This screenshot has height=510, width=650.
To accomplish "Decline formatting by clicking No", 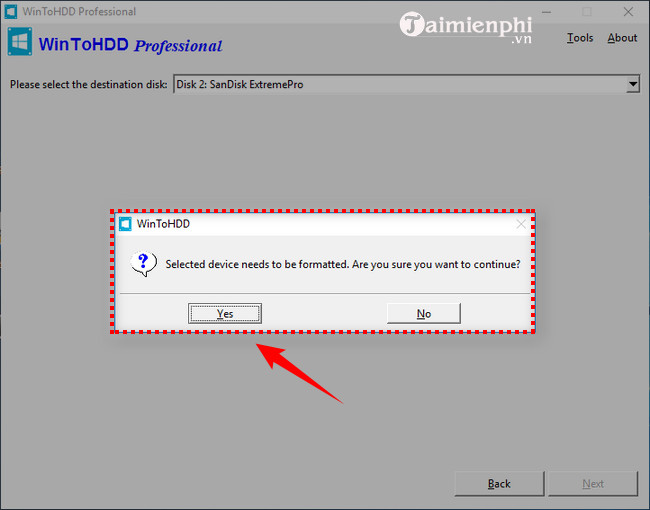I will (x=424, y=313).
